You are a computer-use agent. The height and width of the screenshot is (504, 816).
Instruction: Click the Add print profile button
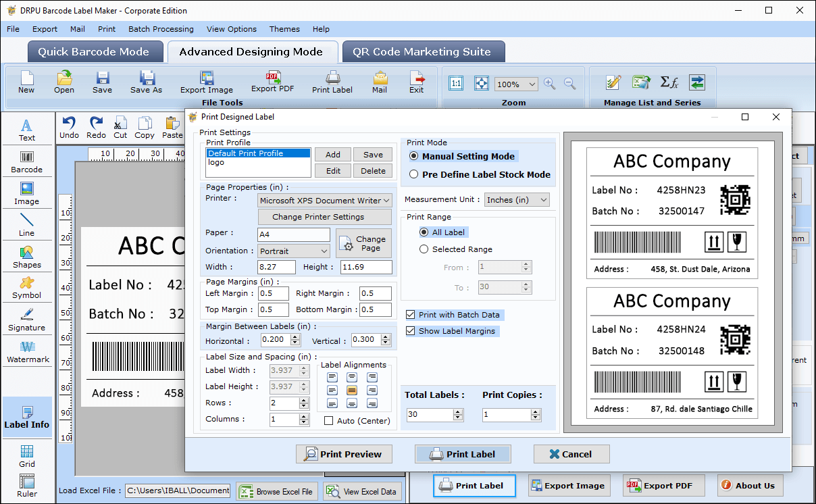tap(333, 155)
